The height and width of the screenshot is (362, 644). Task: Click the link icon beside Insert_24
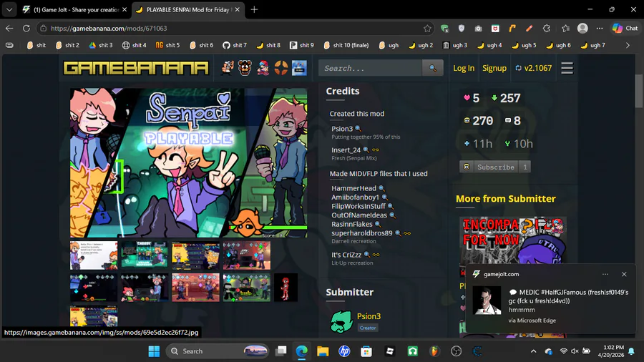pos(376,150)
